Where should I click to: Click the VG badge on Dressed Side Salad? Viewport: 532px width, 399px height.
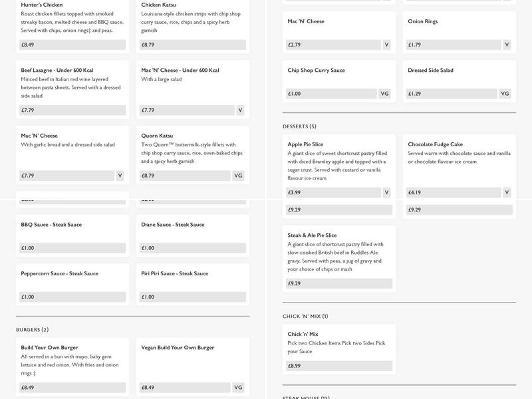coord(505,94)
